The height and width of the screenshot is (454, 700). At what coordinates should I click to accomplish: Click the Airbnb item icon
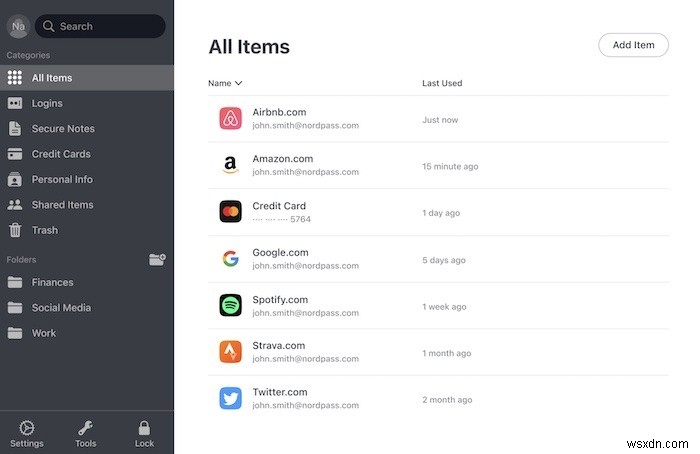230,118
